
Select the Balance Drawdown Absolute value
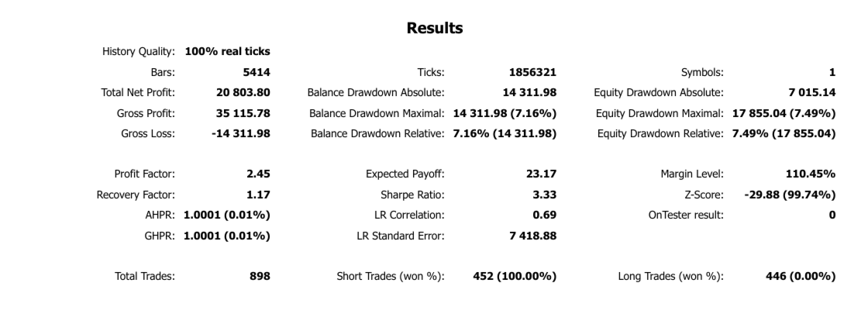click(x=529, y=92)
